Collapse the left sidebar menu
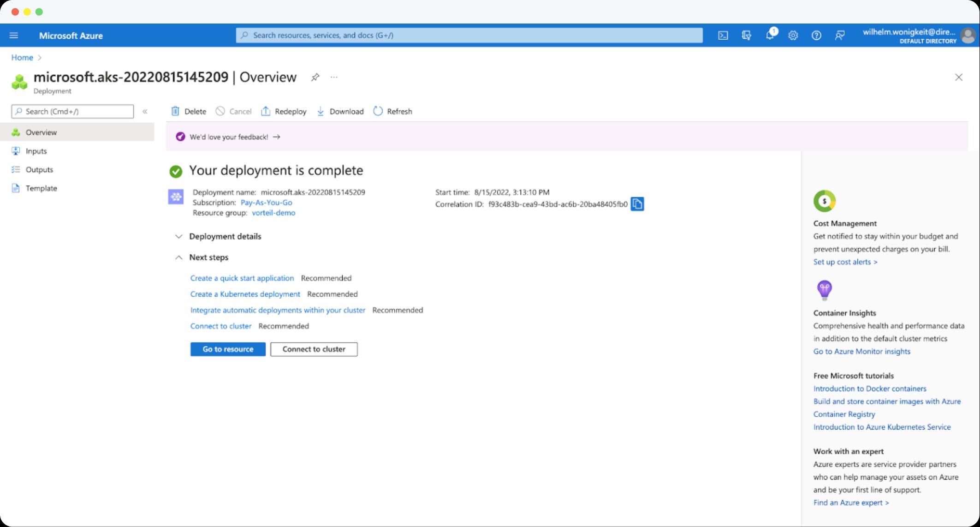 tap(145, 111)
